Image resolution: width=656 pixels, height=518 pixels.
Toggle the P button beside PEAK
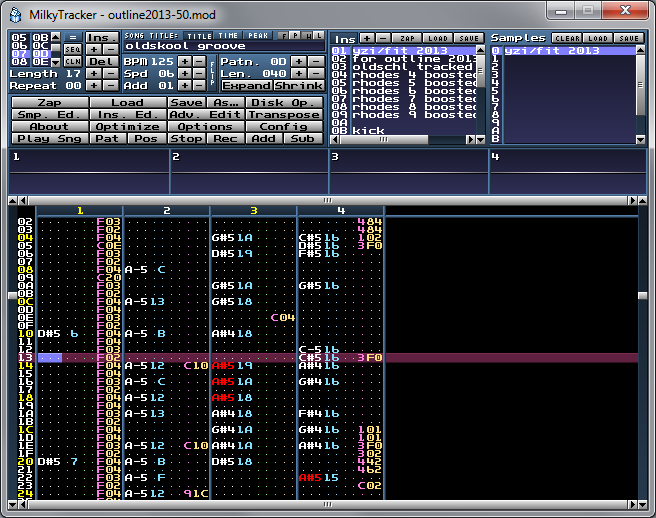[x=296, y=36]
